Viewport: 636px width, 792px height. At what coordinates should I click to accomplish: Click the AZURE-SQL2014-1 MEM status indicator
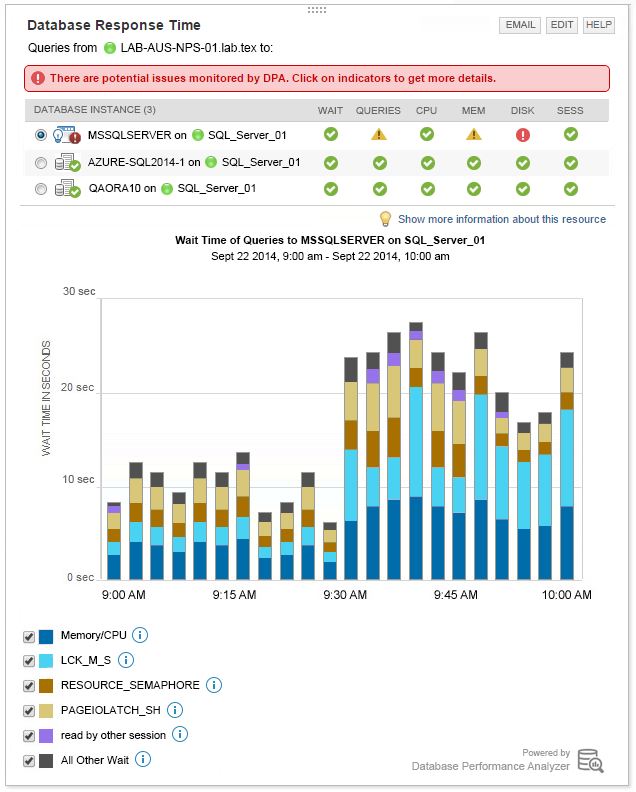click(474, 163)
